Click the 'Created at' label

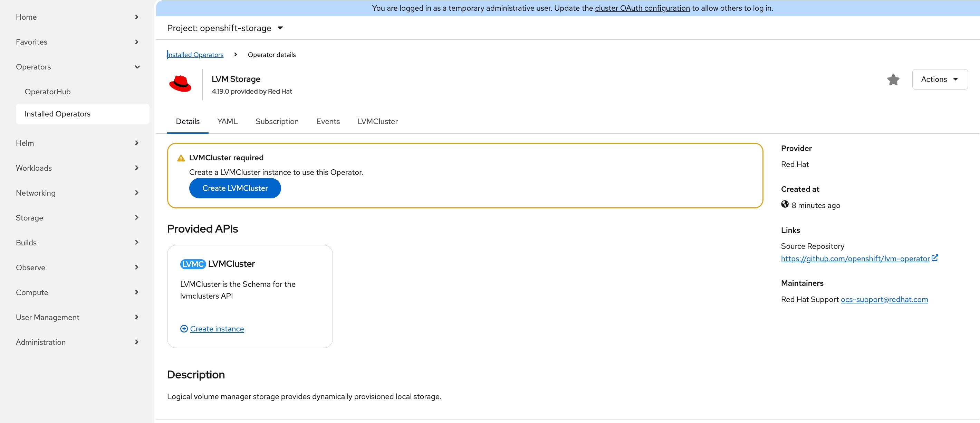800,189
